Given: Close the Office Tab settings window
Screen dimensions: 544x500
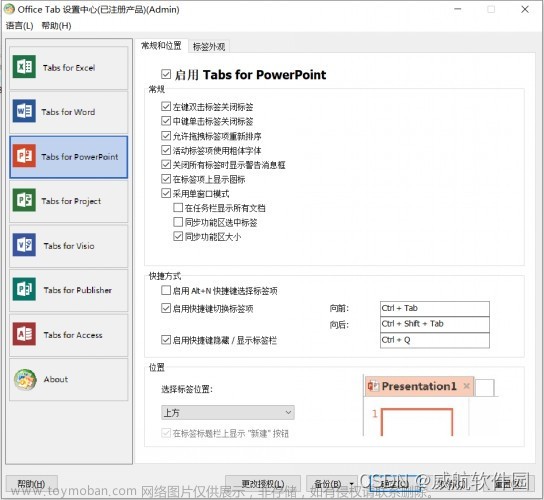Looking at the screenshot, I should coord(525,9).
